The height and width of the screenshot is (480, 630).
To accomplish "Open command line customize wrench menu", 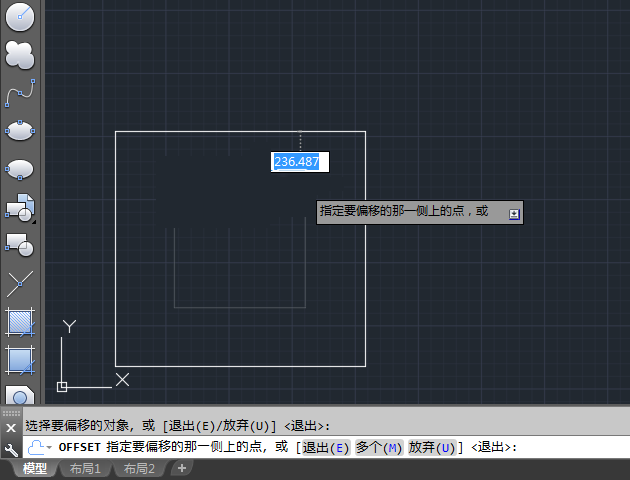I will tap(11, 450).
